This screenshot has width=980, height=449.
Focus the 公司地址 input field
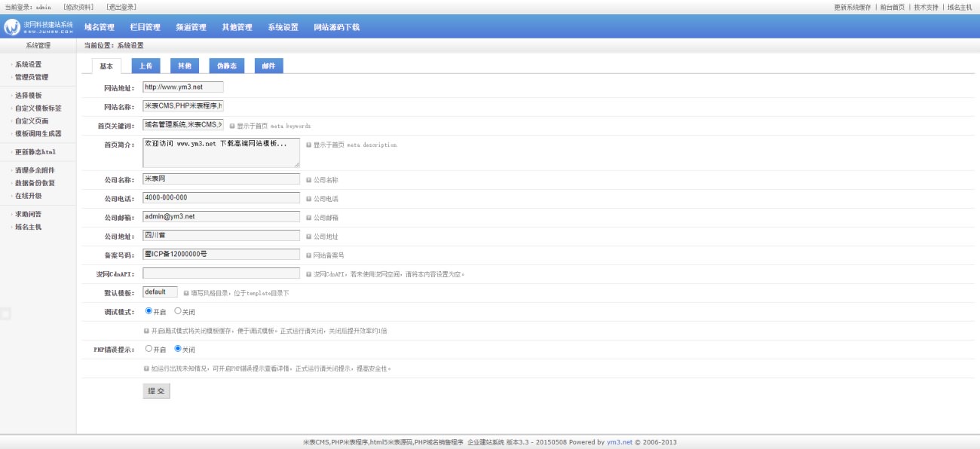pos(221,236)
